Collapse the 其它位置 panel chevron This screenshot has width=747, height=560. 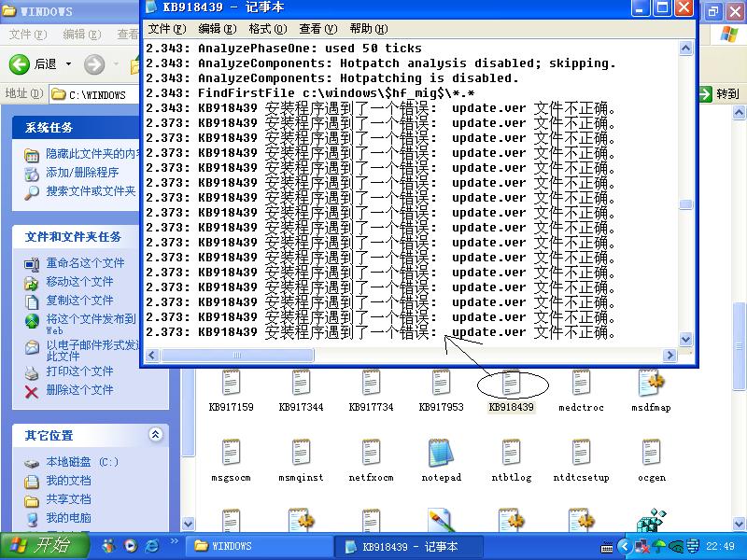click(x=155, y=434)
